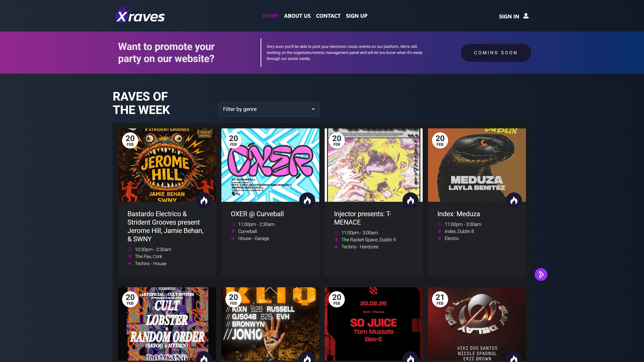The height and width of the screenshot is (362, 644).
Task: Click the text 'Index, Dublin 8'
Action: click(x=459, y=231)
